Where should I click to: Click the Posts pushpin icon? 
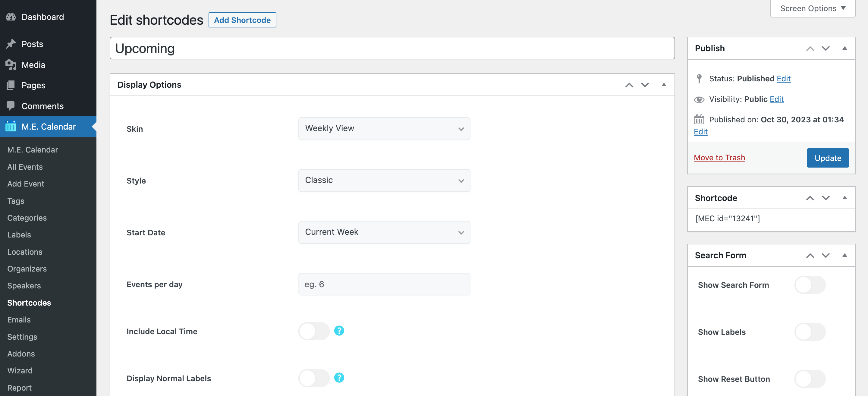[x=11, y=44]
